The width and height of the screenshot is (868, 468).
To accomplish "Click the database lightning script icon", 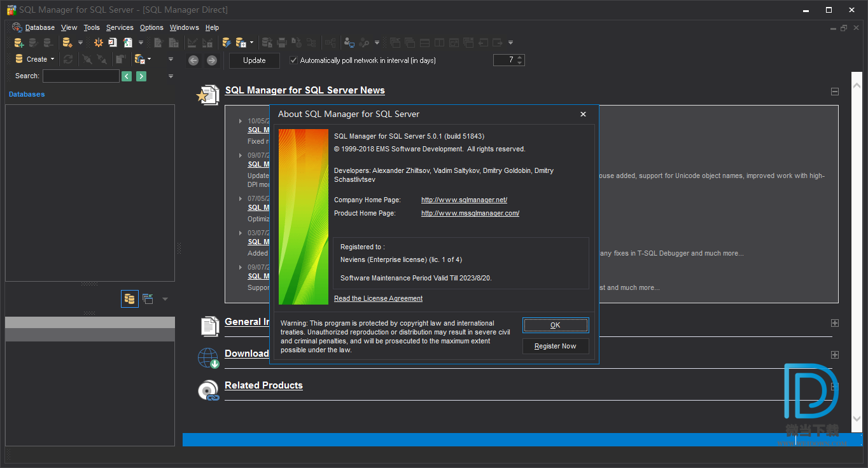I will (226, 43).
